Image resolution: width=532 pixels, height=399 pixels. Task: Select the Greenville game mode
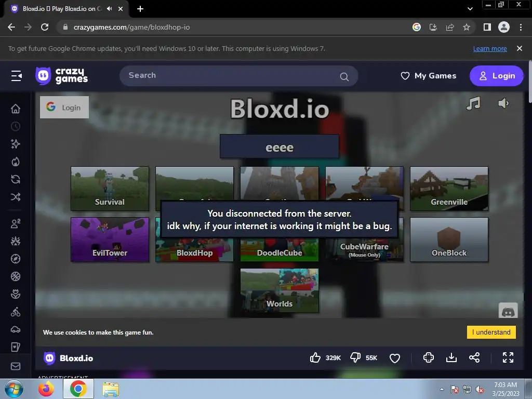(449, 189)
